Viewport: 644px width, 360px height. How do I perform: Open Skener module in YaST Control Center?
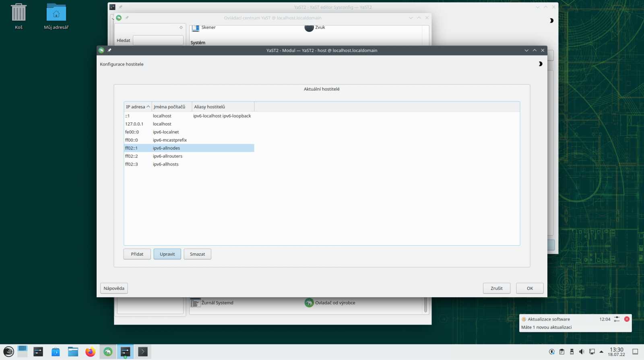204,27
